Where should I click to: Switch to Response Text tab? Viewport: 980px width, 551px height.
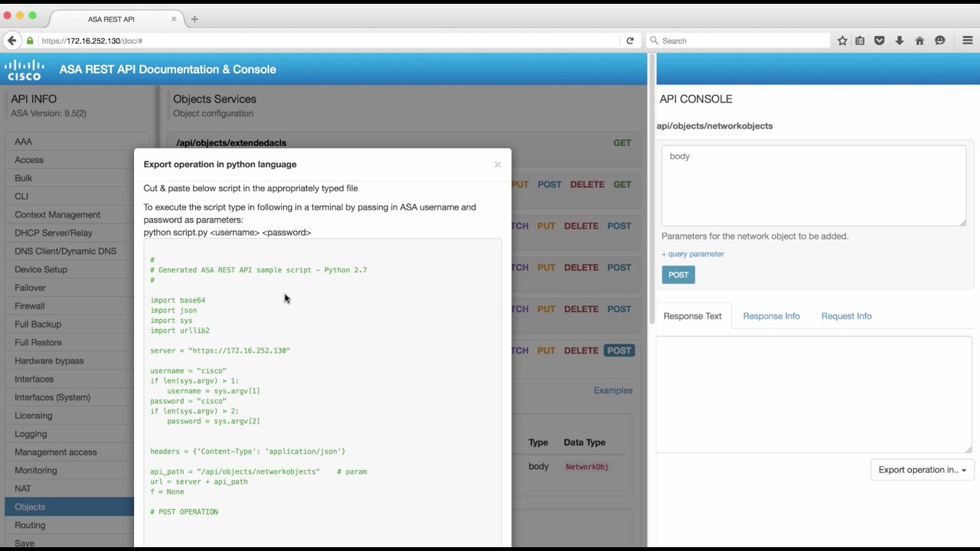coord(692,316)
